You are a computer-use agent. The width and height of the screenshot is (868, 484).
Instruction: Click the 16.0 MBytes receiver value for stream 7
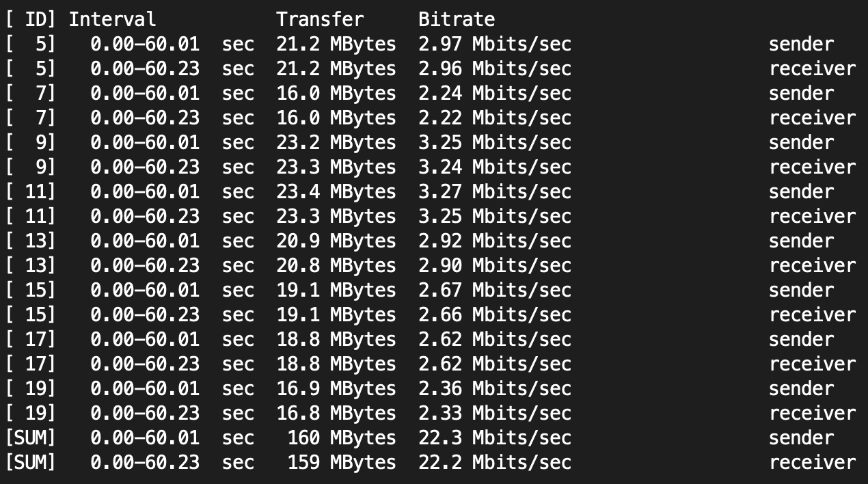tap(336, 118)
